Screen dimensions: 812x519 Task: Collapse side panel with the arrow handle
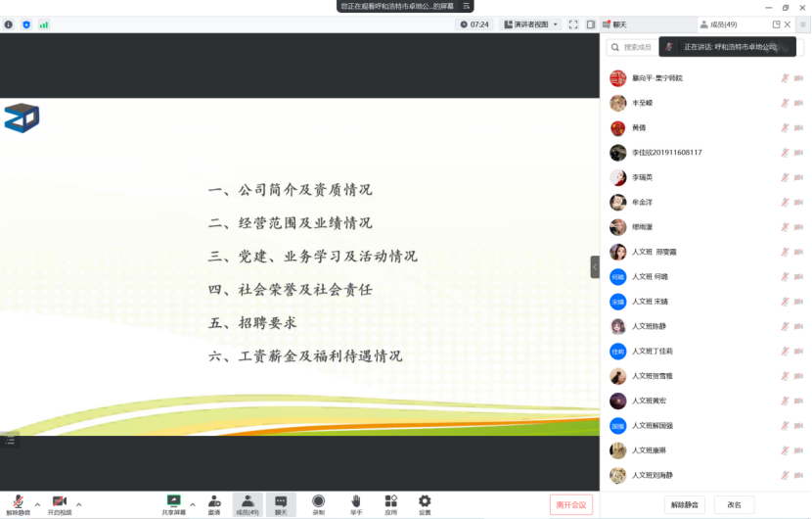[x=594, y=266]
